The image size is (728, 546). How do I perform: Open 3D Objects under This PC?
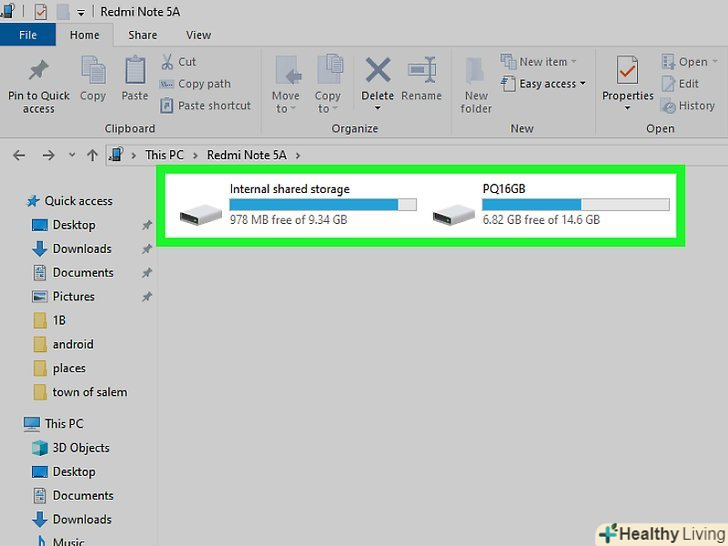[81, 448]
